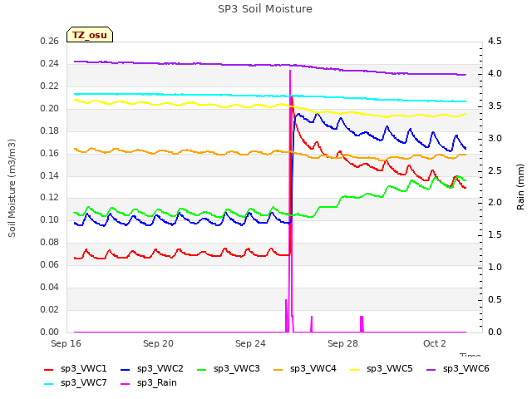This screenshot has width=532, height=399.
Task: Click the 0.10 left axis value
Action: pos(50,219)
